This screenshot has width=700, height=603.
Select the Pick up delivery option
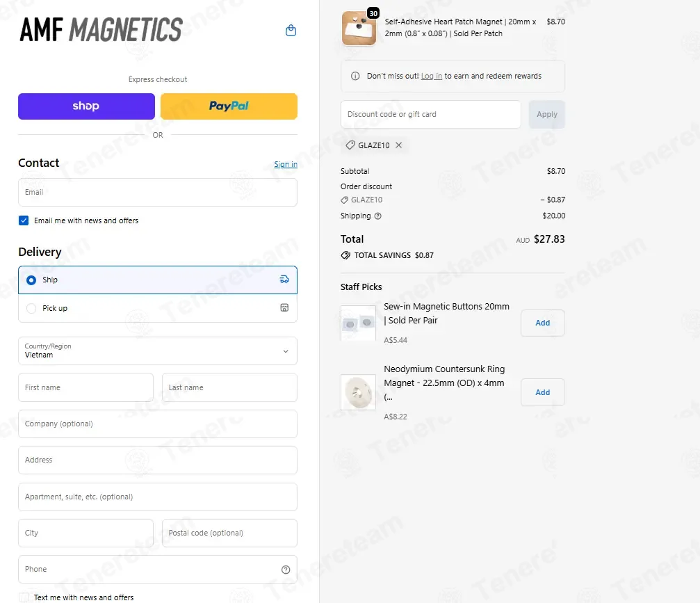[x=158, y=308]
